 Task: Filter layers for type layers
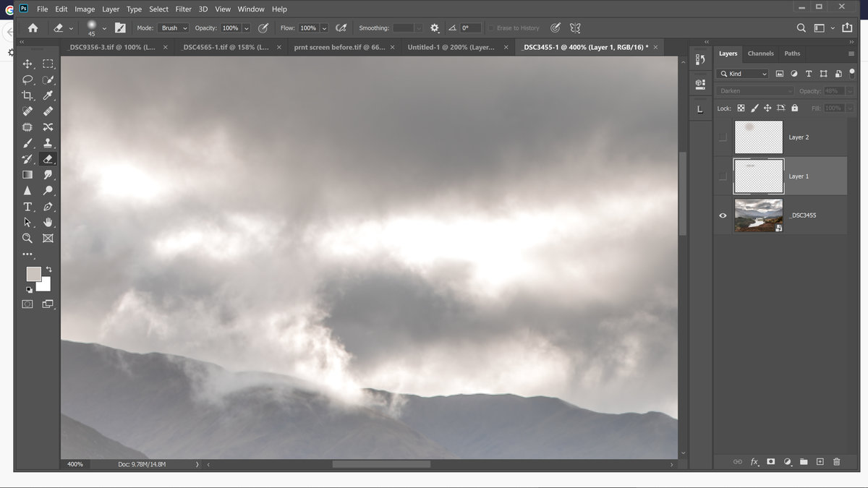pyautogui.click(x=809, y=74)
